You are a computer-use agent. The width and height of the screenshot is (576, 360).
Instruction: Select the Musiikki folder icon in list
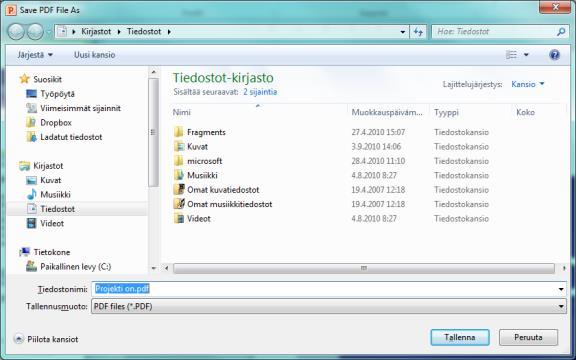179,175
